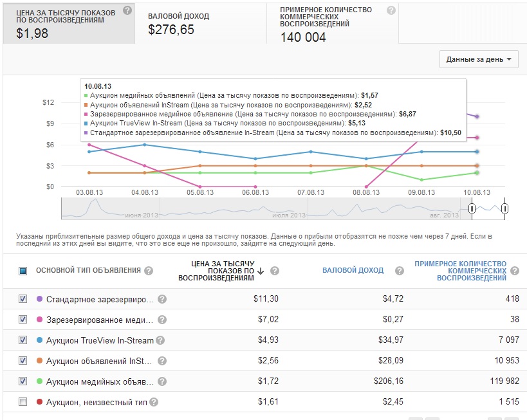Sort by 'Примерное количество коммерческих воспроизведений' column link
Viewport: 527px width, 420px height.
point(460,271)
